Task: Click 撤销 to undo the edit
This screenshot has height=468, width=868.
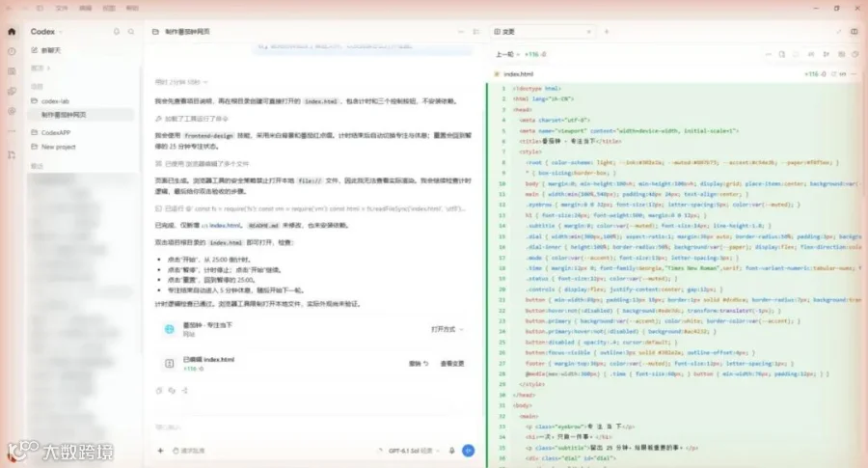Action: 419,364
